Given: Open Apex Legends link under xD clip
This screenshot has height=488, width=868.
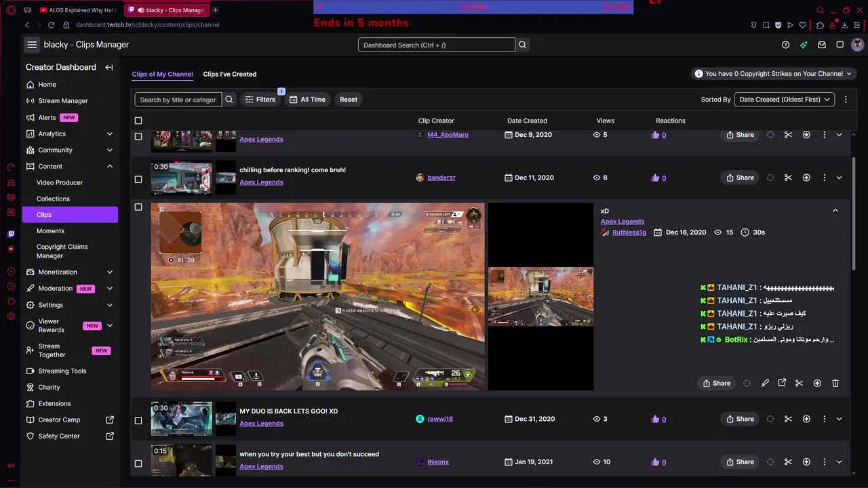Looking at the screenshot, I should (x=623, y=222).
